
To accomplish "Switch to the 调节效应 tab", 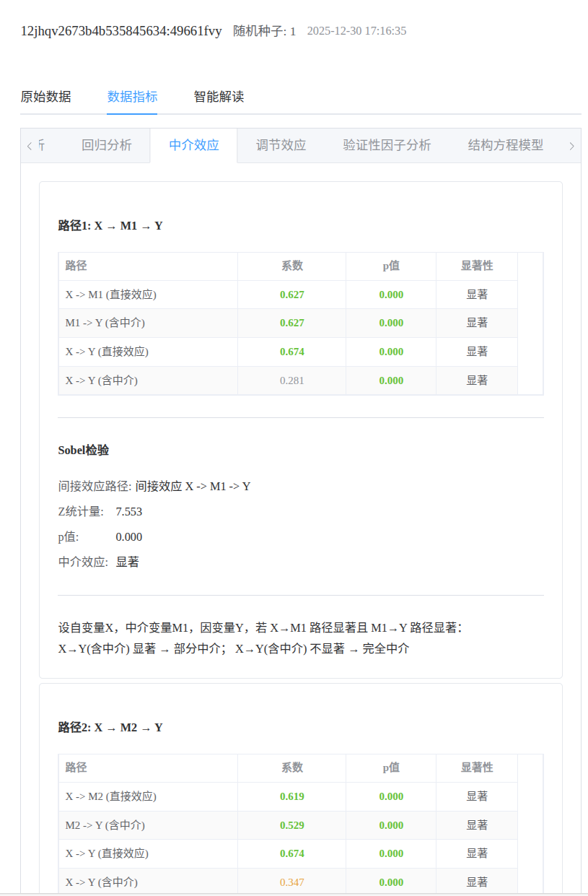I will coord(281,146).
